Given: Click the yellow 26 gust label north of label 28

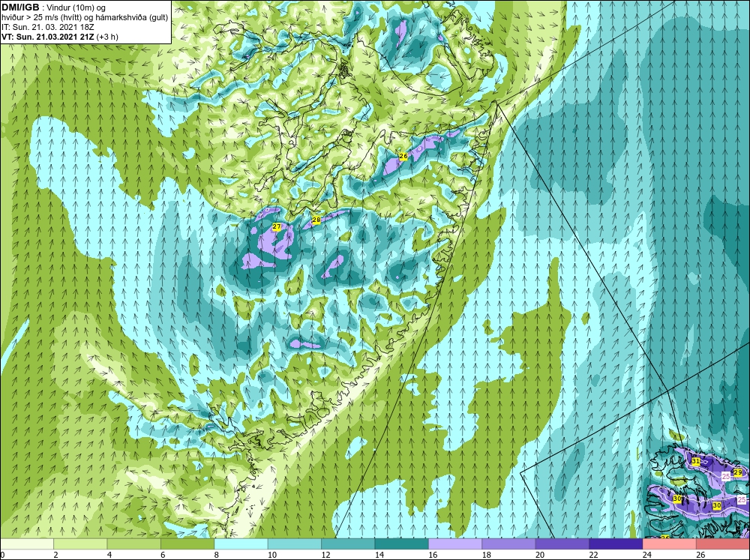Looking at the screenshot, I should [x=403, y=156].
